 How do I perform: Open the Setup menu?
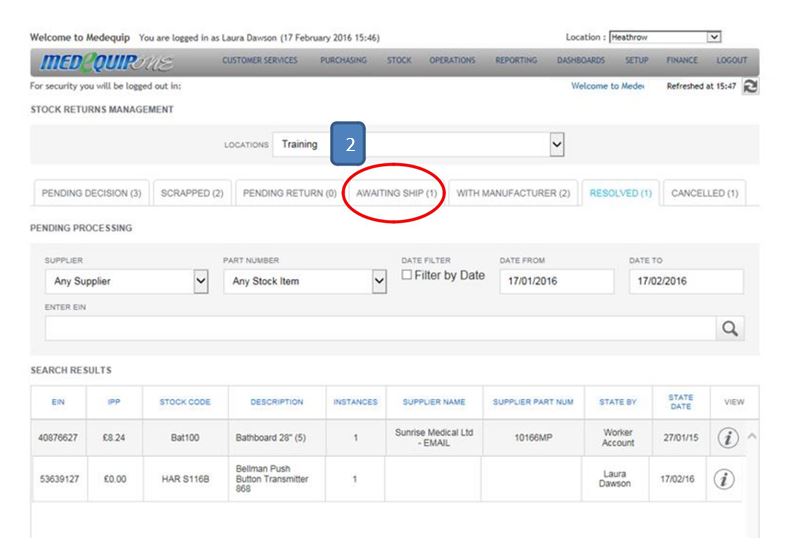tap(637, 60)
